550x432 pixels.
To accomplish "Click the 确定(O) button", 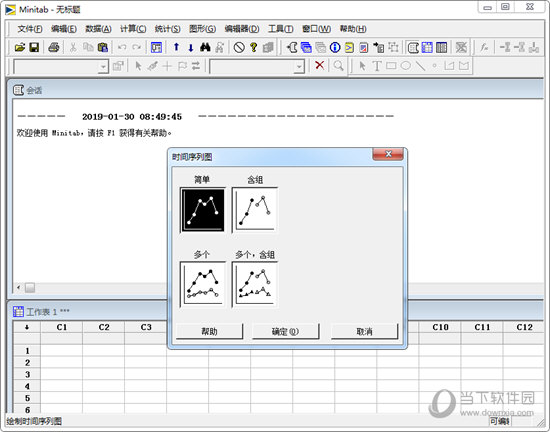I will [286, 331].
